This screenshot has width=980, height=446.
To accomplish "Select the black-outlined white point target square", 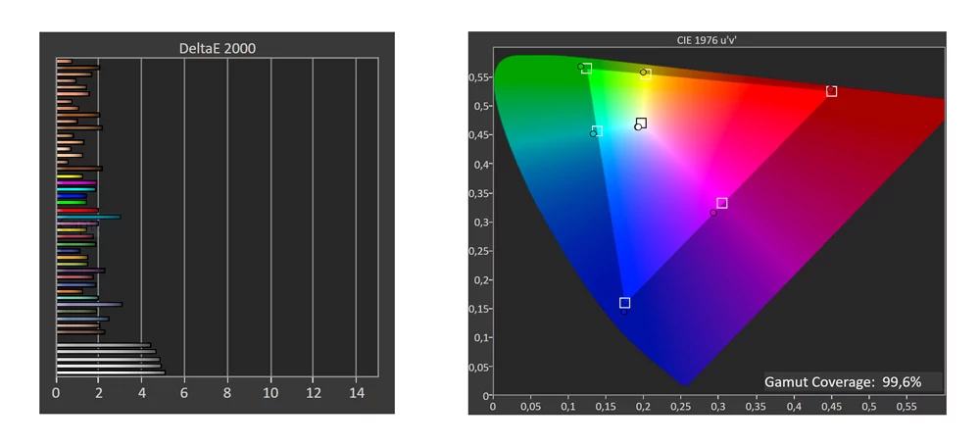I will tap(641, 123).
